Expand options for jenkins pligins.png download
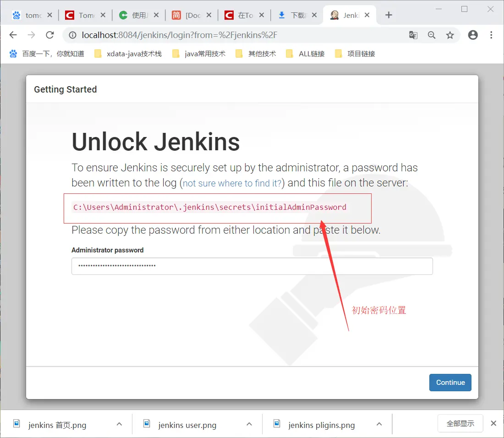Screen dimensions: 504x438 point(379,424)
